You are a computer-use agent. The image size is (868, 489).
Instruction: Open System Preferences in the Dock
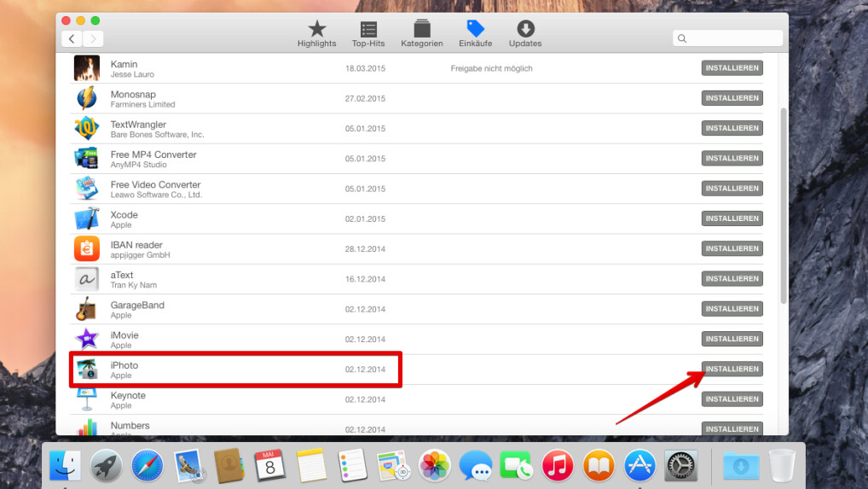[680, 466]
